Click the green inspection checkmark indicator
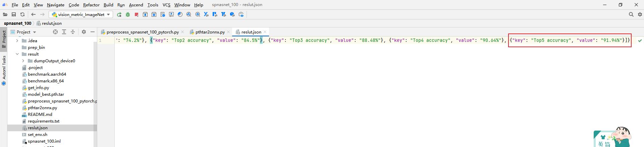644x147 pixels. [640, 41]
